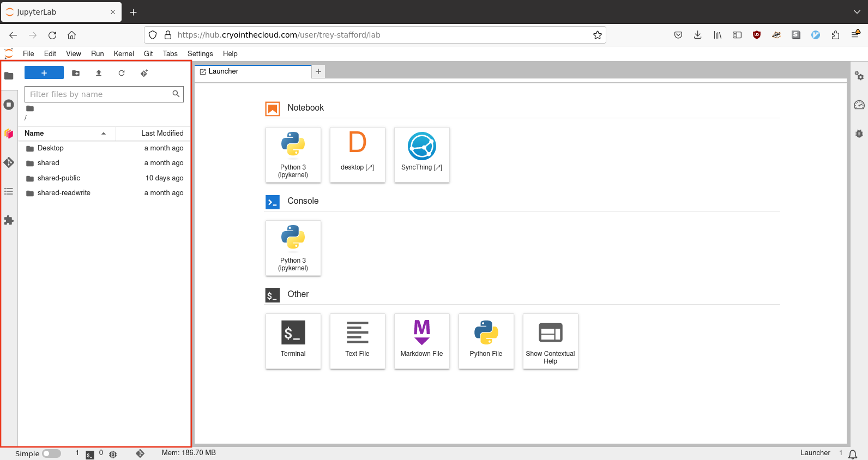Open the Settings menu
The height and width of the screenshot is (460, 868).
pyautogui.click(x=200, y=53)
